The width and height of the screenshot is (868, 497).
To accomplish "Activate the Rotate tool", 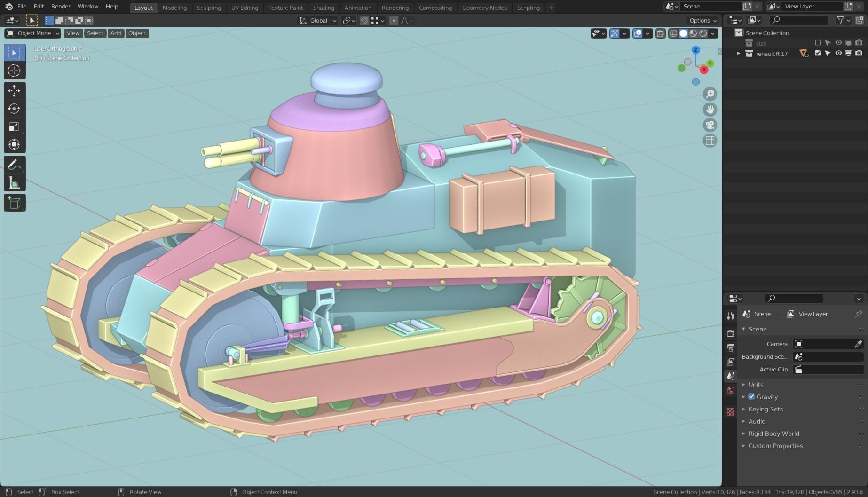I will pos(14,109).
